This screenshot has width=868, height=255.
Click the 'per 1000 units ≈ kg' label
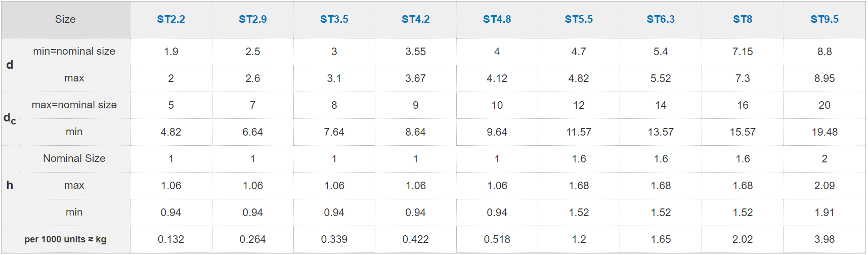[65, 239]
